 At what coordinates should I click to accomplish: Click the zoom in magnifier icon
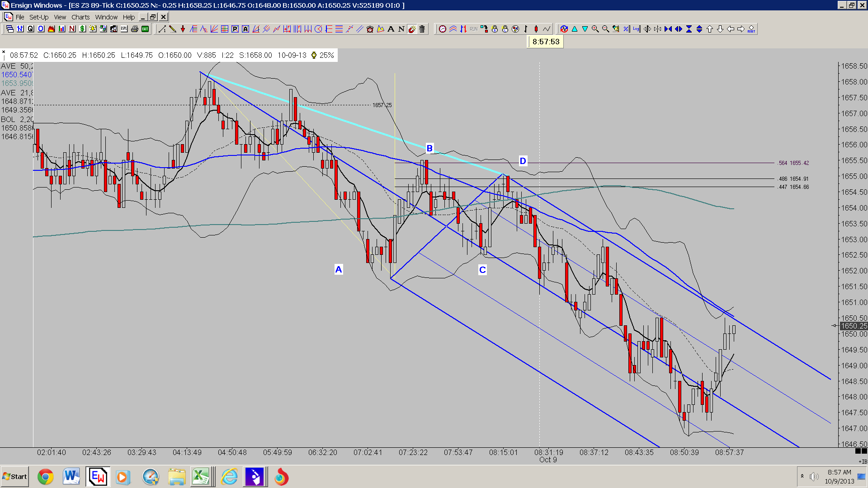tap(595, 29)
